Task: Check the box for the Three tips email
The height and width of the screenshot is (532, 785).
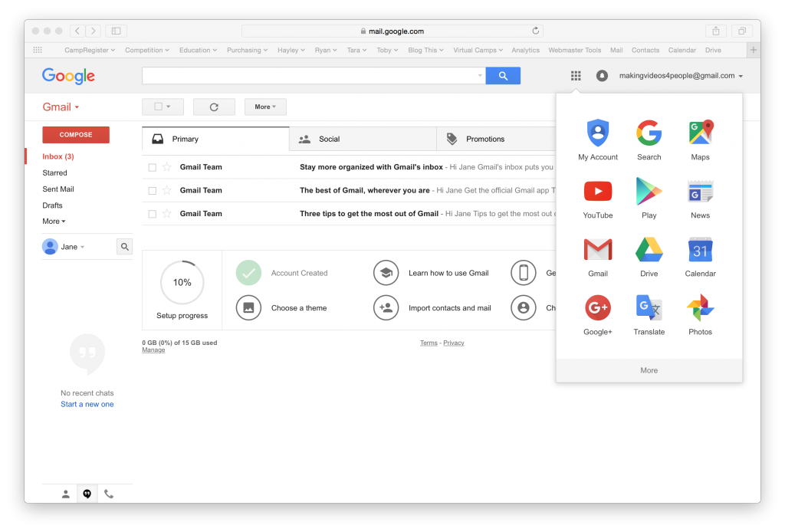Action: click(153, 214)
